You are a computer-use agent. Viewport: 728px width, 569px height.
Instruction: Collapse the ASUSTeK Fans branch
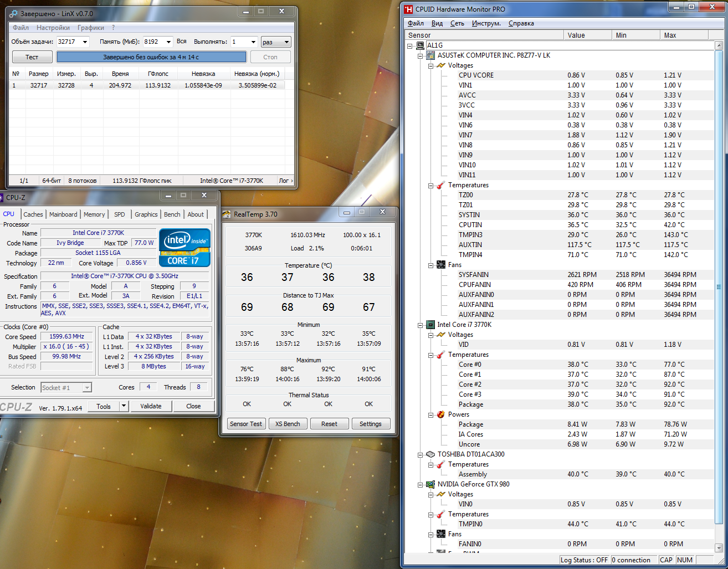[x=431, y=265]
